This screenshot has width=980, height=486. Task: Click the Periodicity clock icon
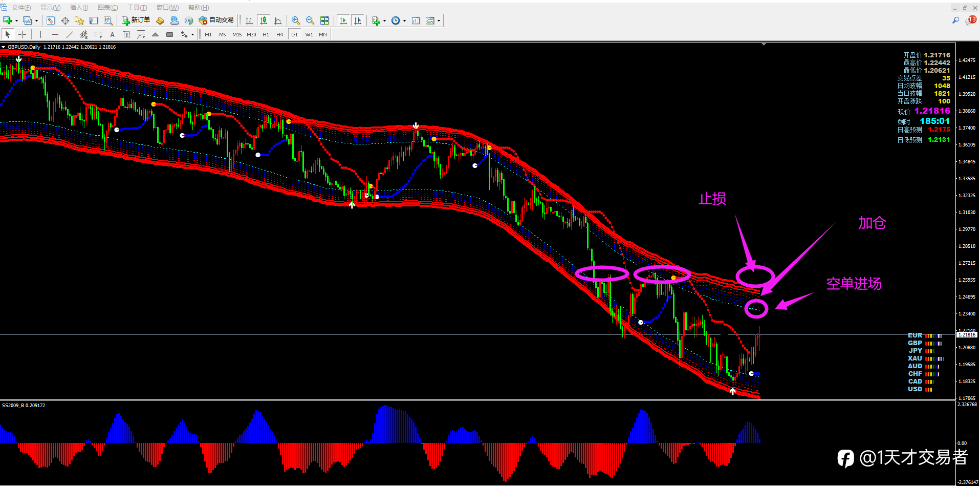(x=396, y=20)
